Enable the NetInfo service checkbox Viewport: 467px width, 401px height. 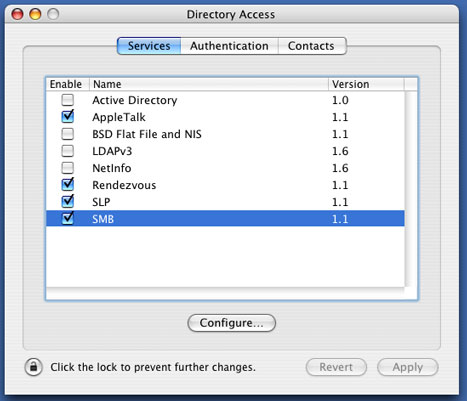tap(68, 168)
